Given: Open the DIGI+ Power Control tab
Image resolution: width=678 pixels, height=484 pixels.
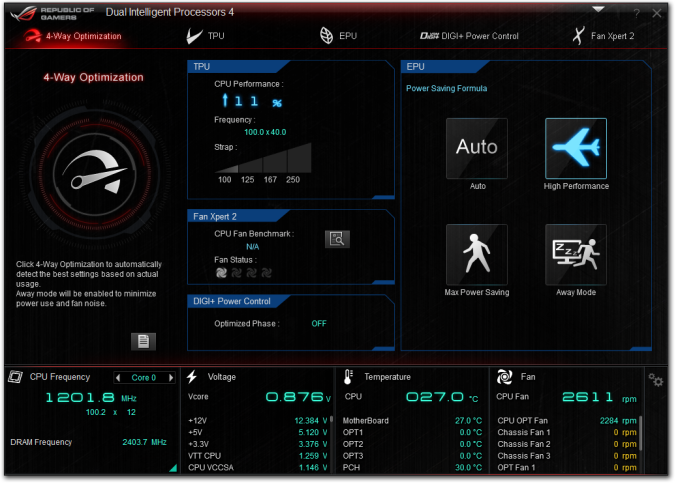Looking at the screenshot, I should click(469, 36).
